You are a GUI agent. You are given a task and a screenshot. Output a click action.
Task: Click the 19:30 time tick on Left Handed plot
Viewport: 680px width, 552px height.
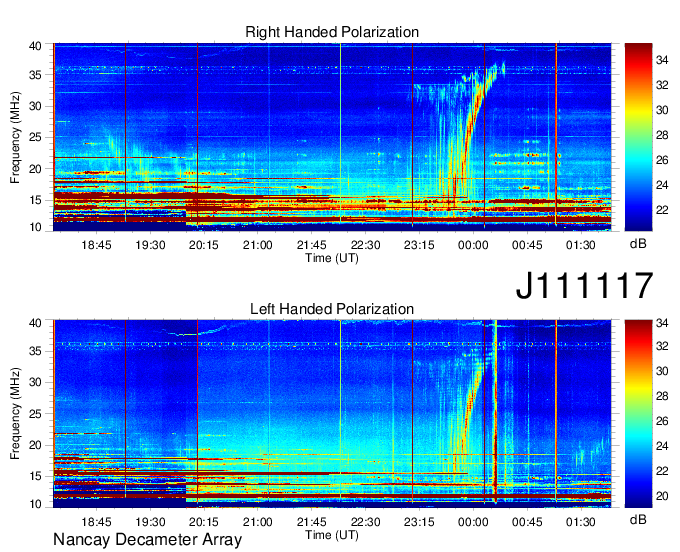(x=150, y=522)
